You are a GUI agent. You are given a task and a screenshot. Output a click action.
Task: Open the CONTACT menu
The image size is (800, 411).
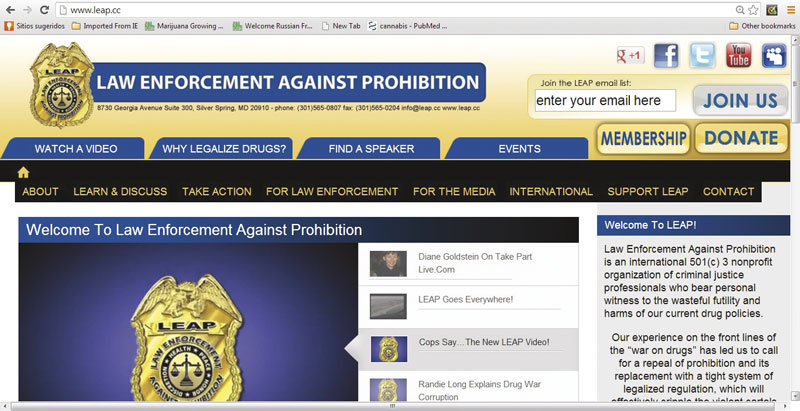(x=729, y=192)
